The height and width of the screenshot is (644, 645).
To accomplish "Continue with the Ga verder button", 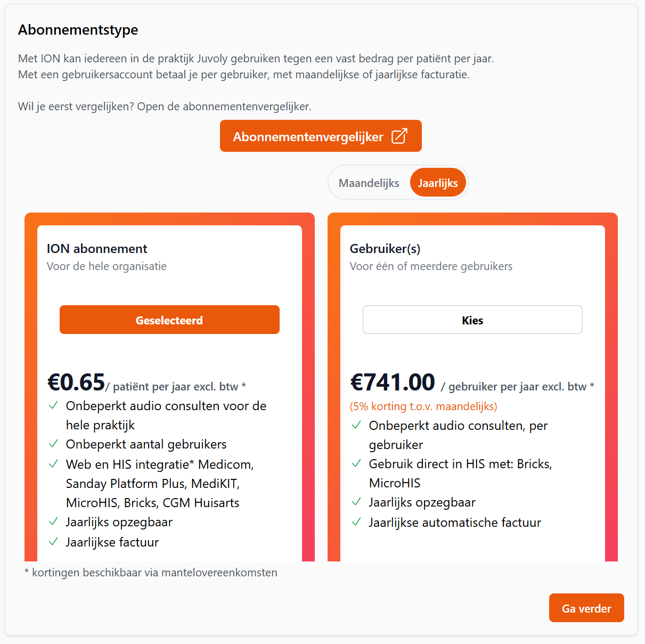I will tap(586, 608).
